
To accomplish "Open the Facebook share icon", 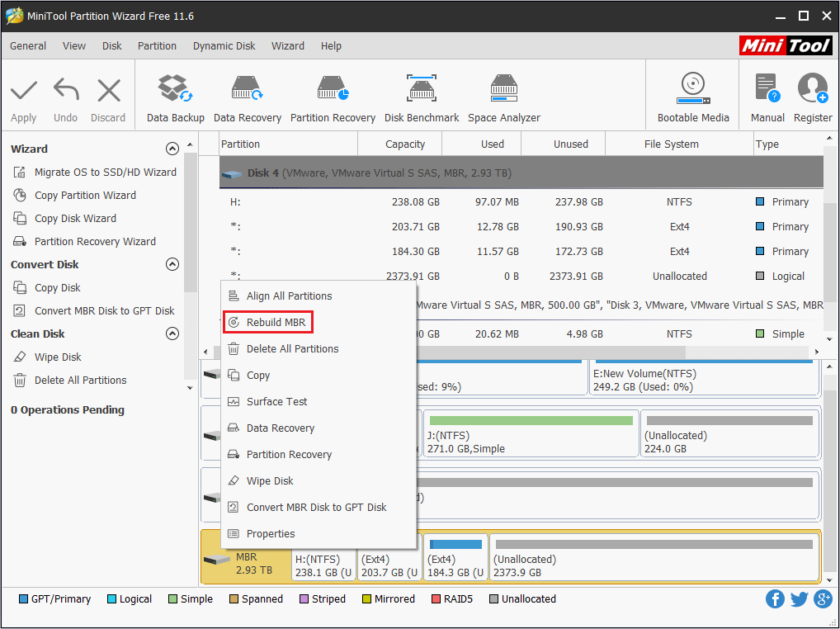I will coord(775,599).
